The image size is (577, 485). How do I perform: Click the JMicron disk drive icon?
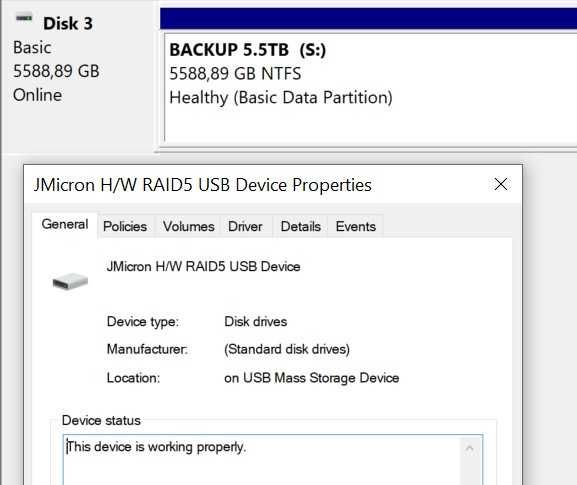tap(70, 282)
